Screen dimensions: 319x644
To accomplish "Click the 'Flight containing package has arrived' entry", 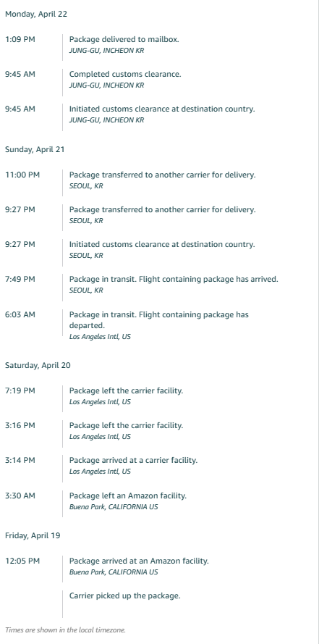I will tap(174, 280).
